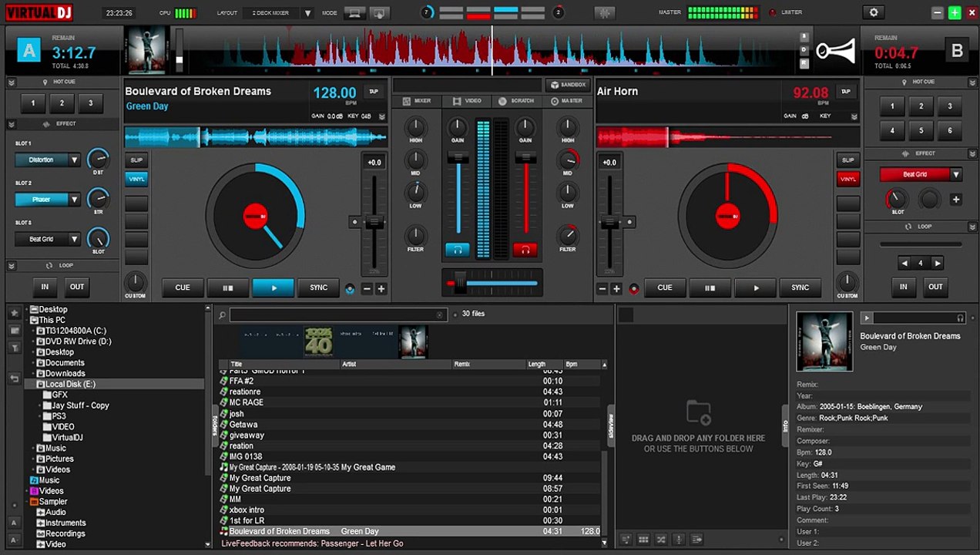Trigger the Air Horn sampler icon
980x555 pixels.
click(x=836, y=52)
